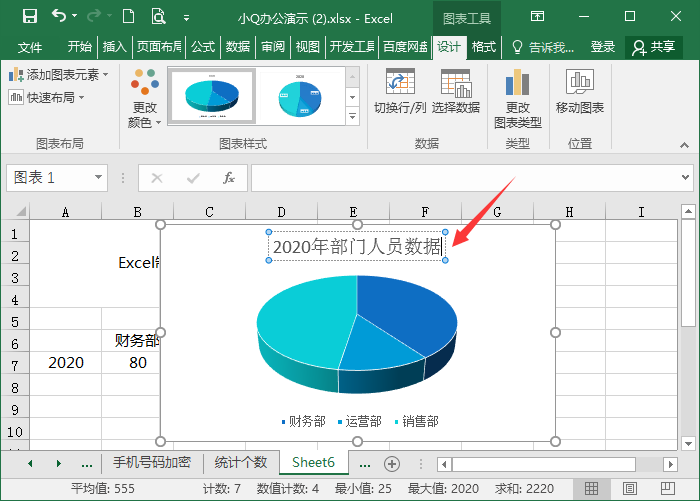Image resolution: width=700 pixels, height=501 pixels.
Task: Select the chart 设计 tab
Action: [449, 47]
